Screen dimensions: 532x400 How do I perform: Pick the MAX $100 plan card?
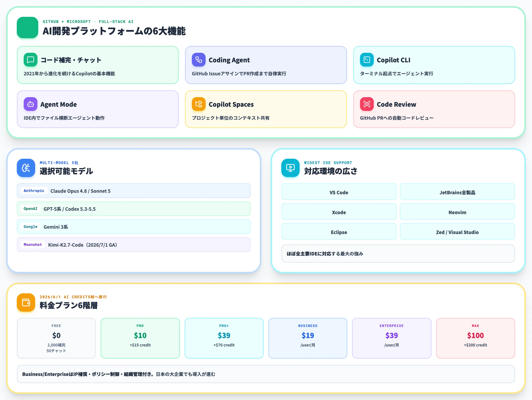[x=475, y=338]
